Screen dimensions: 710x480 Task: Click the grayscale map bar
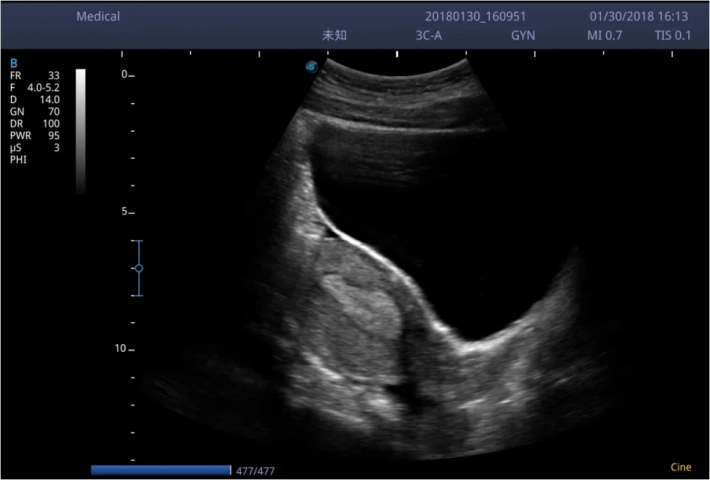click(81, 130)
